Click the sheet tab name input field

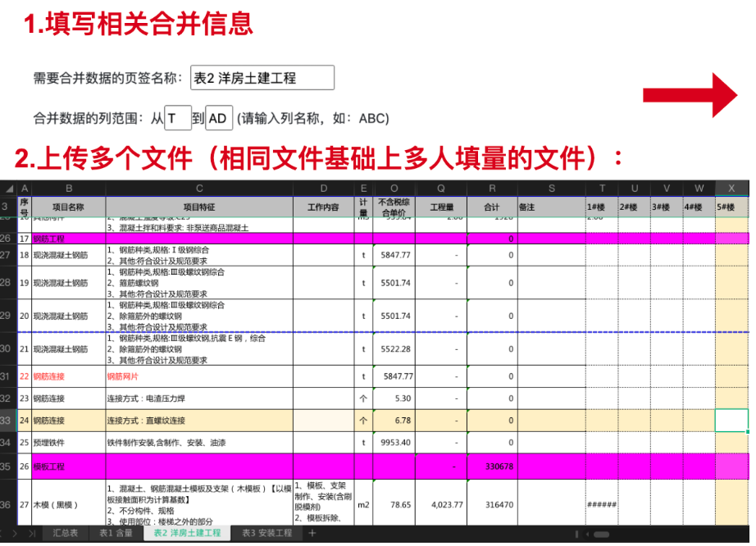click(x=262, y=79)
